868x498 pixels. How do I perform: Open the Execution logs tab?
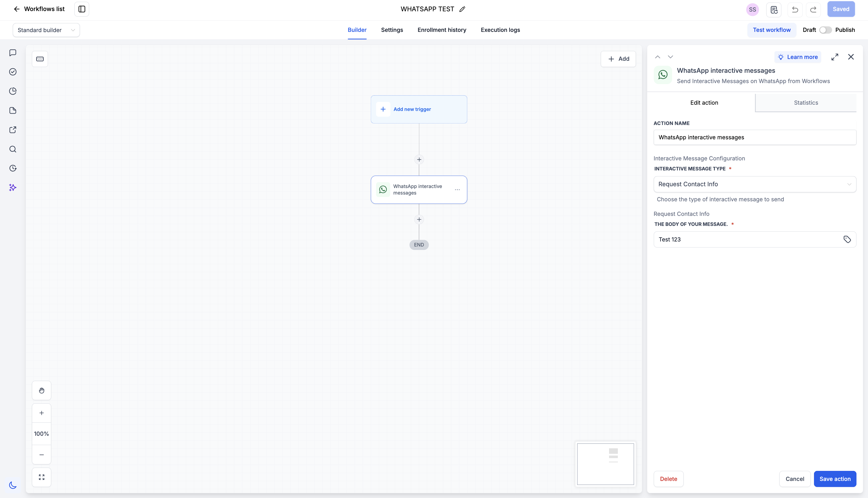coord(500,30)
